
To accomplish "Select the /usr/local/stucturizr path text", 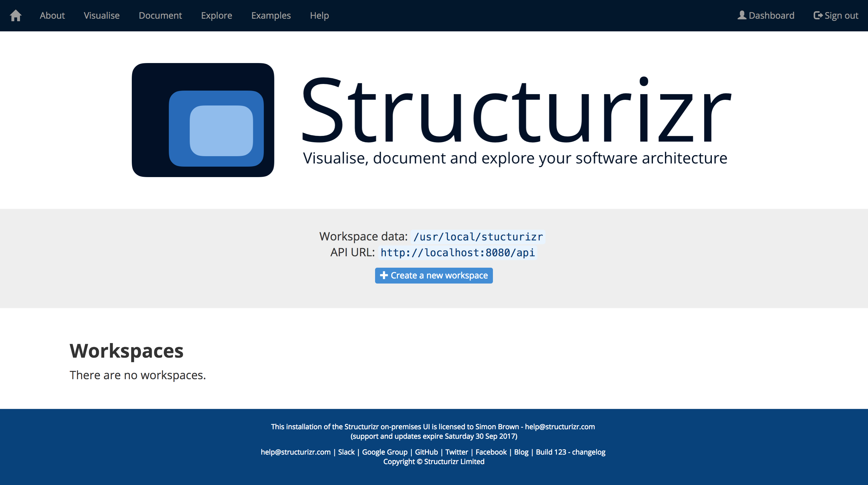I will pyautogui.click(x=478, y=237).
